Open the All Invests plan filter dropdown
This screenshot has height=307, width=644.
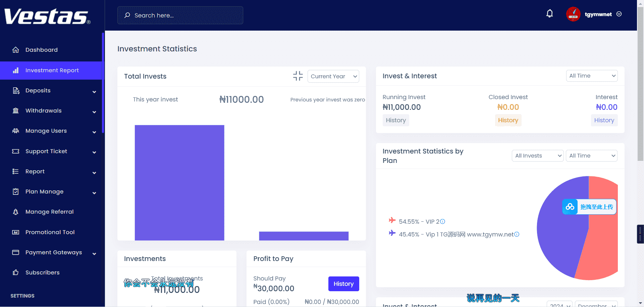click(537, 156)
